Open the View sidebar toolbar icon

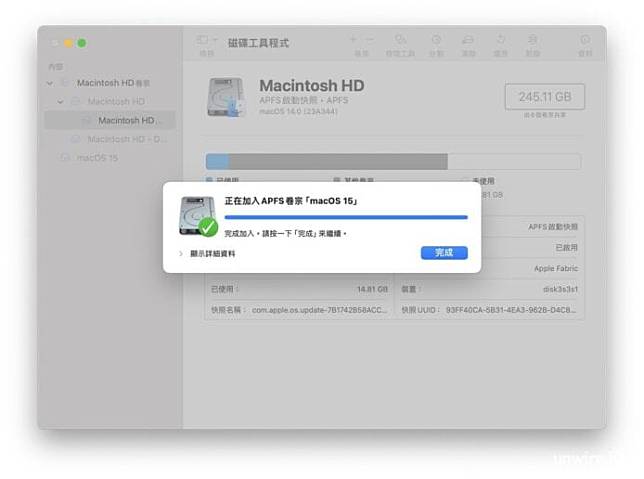click(202, 40)
